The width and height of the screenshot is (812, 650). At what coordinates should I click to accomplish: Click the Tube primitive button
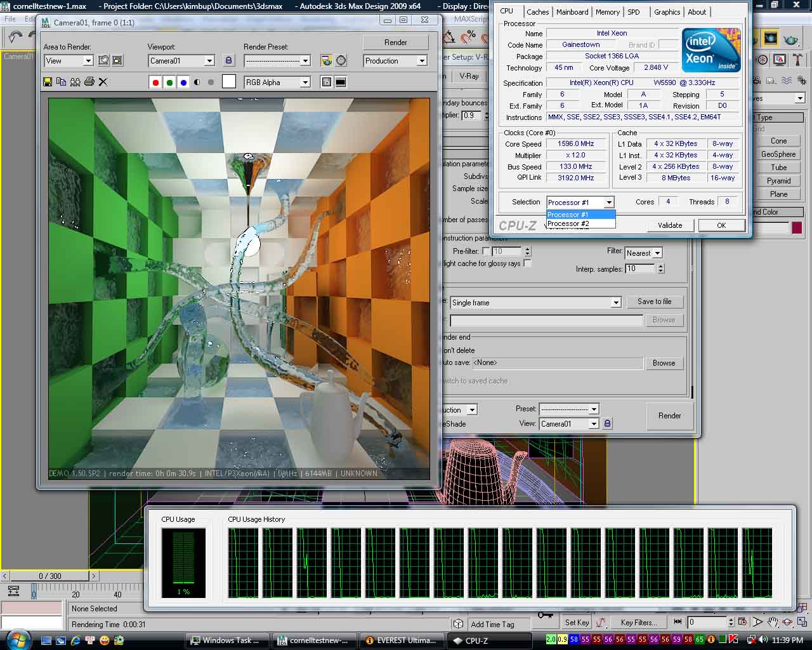pos(778,168)
